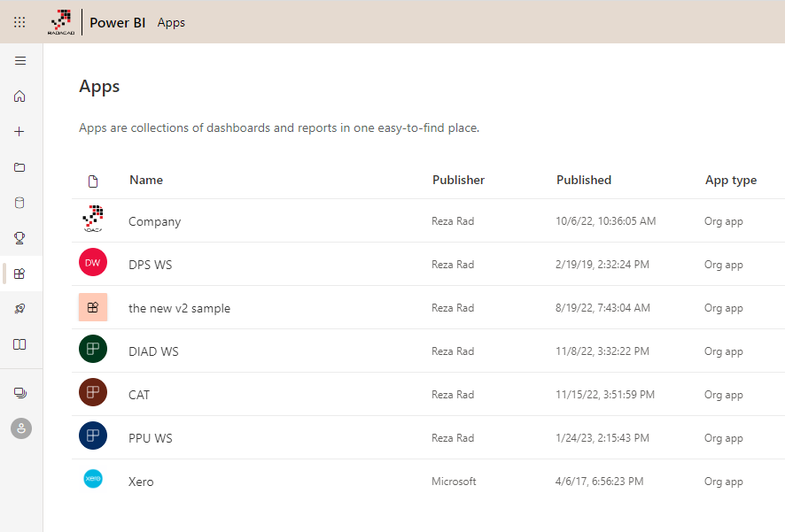Image resolution: width=785 pixels, height=532 pixels.
Task: Open Browse folder icon in sidebar
Action: pos(20,167)
